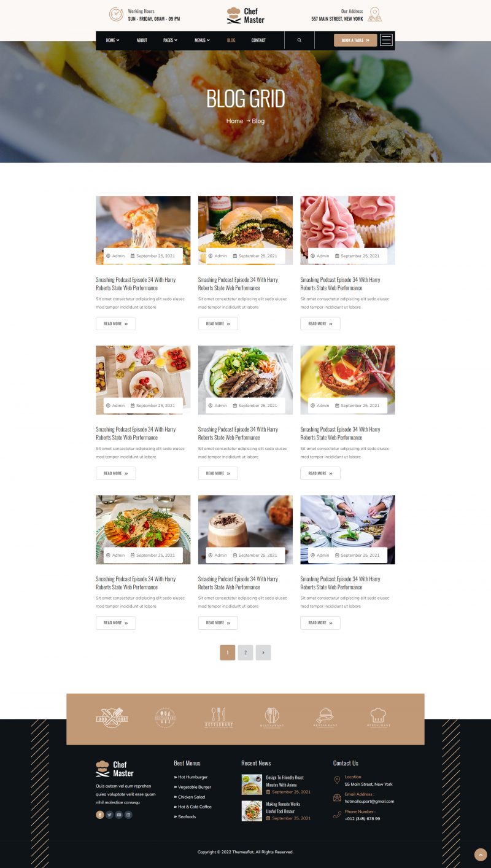
Task: Click the next page arrow in pagination
Action: pos(263,652)
